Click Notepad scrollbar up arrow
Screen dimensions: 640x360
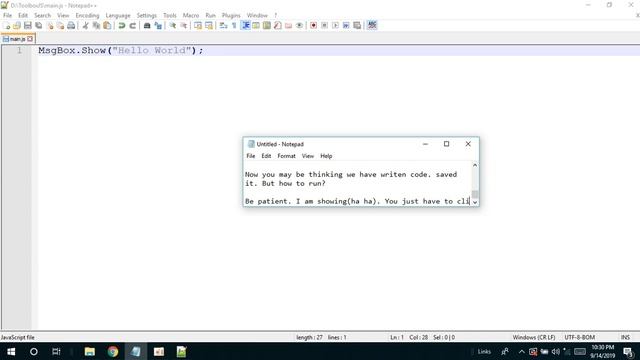coord(475,165)
